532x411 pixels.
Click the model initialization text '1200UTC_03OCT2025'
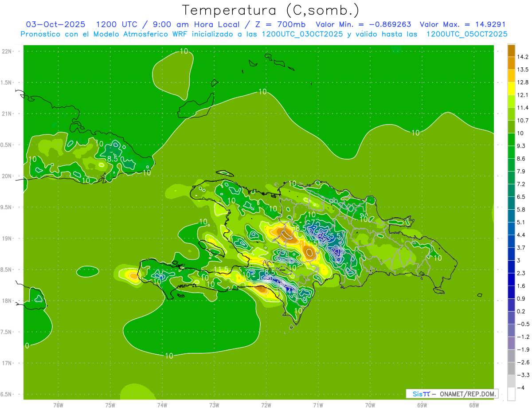(x=302, y=34)
